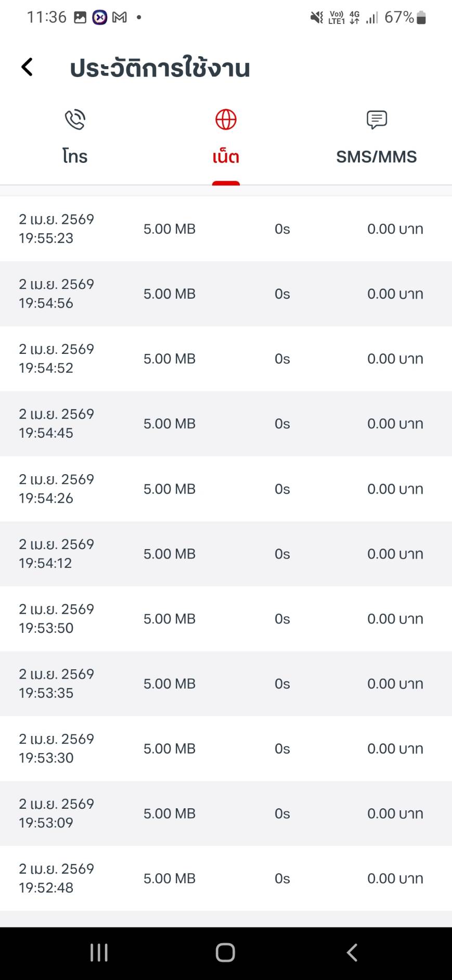Viewport: 452px width, 980px height.
Task: Open usage record at 19:55:23
Action: [226, 229]
